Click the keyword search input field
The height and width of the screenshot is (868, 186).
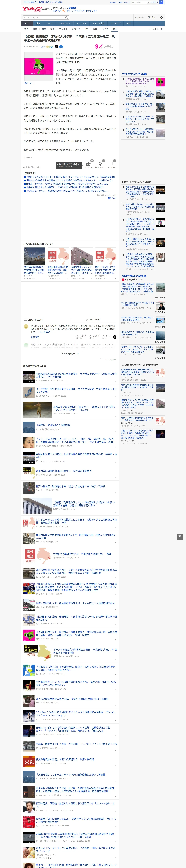pos(44,17)
